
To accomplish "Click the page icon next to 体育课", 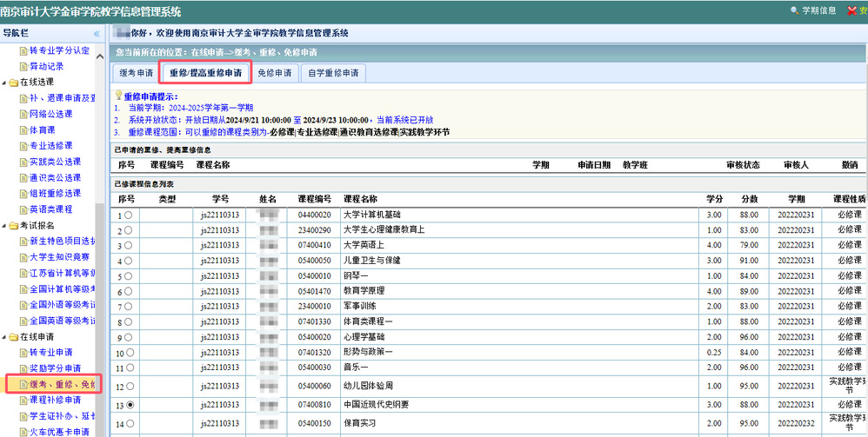I will tap(22, 129).
